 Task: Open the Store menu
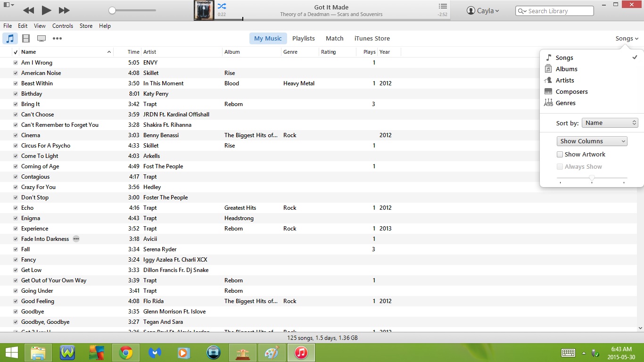coord(86,26)
